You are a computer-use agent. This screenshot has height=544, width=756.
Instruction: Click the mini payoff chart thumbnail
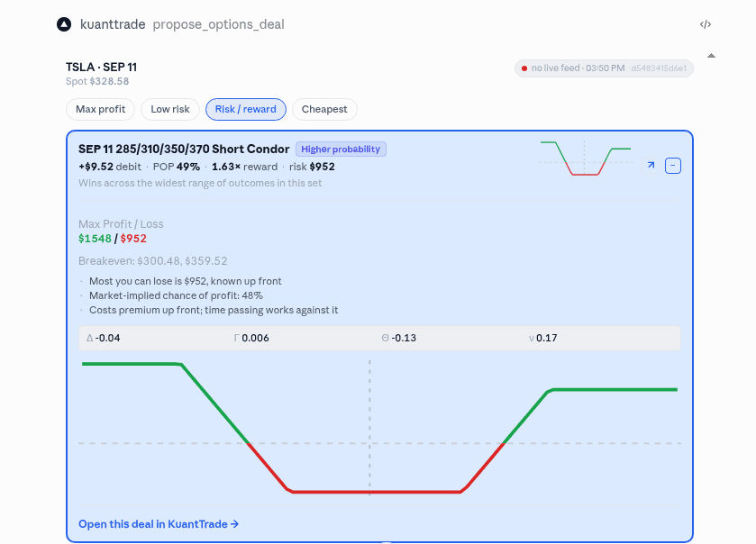[x=586, y=158]
